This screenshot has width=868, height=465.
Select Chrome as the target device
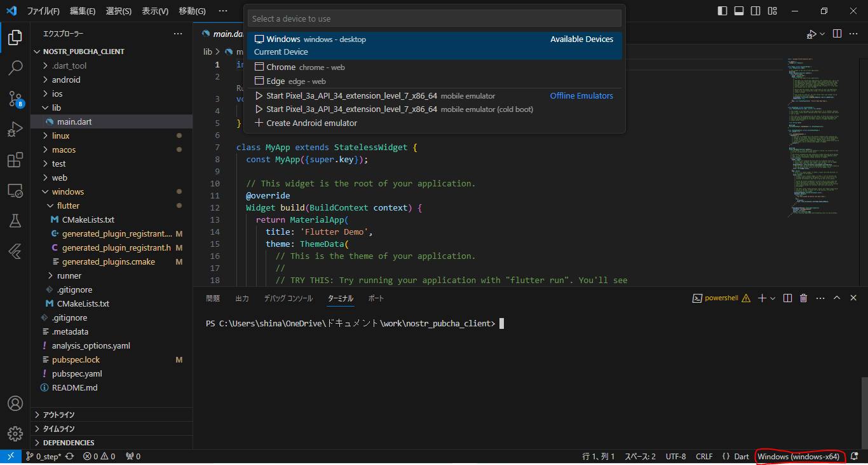280,66
